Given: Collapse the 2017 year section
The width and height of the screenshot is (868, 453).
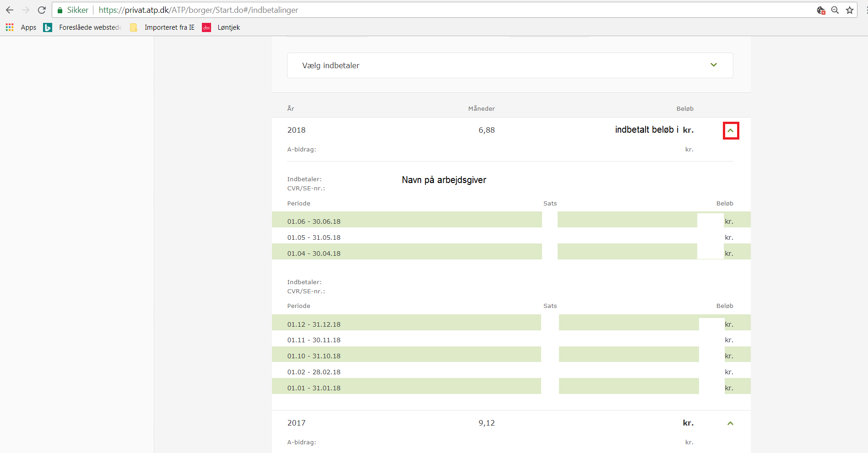Looking at the screenshot, I should (x=731, y=423).
